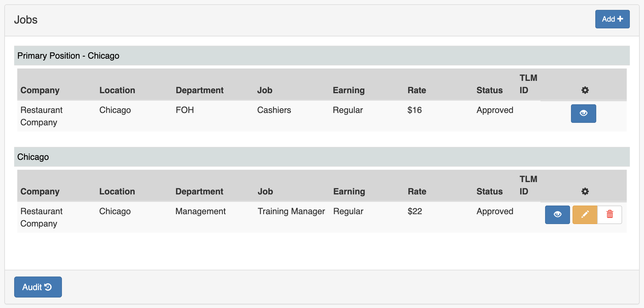This screenshot has height=308, width=644.
Task: Open the gear settings icon on Primary Position table
Action: (585, 90)
